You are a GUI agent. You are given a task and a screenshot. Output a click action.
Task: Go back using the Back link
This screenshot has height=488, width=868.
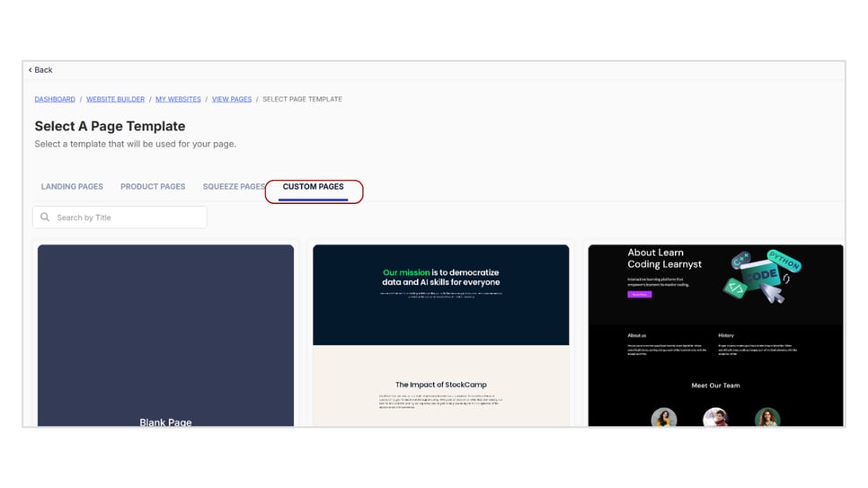tap(40, 70)
